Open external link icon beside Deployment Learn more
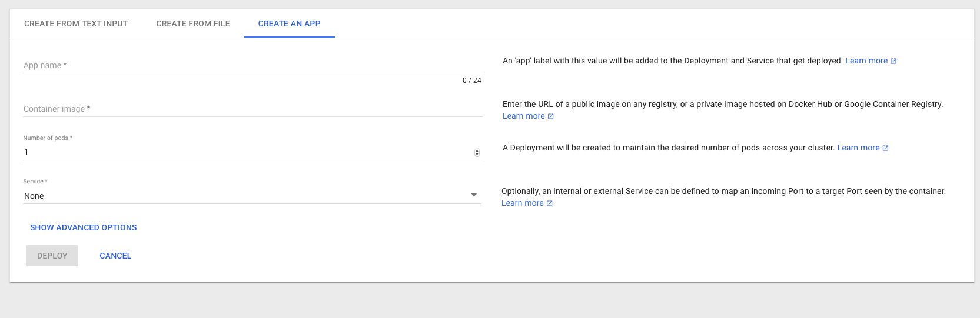980x318 pixels. [x=885, y=148]
